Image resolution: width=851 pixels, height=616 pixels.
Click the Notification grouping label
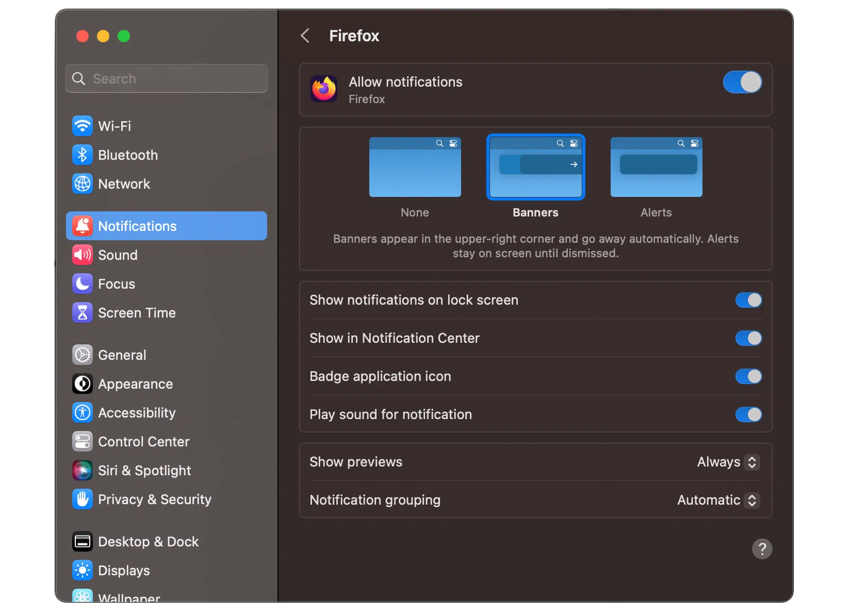tap(375, 500)
